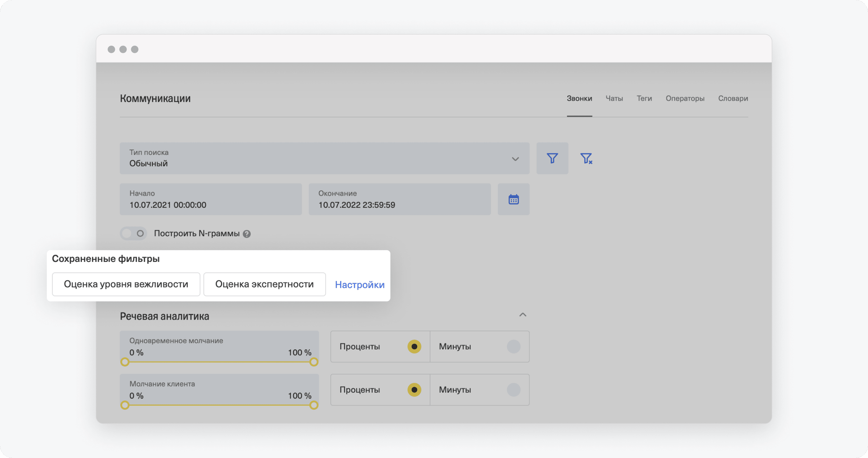Apply the Оценка уровня вежливости saved filter
The height and width of the screenshot is (458, 868).
(x=126, y=284)
